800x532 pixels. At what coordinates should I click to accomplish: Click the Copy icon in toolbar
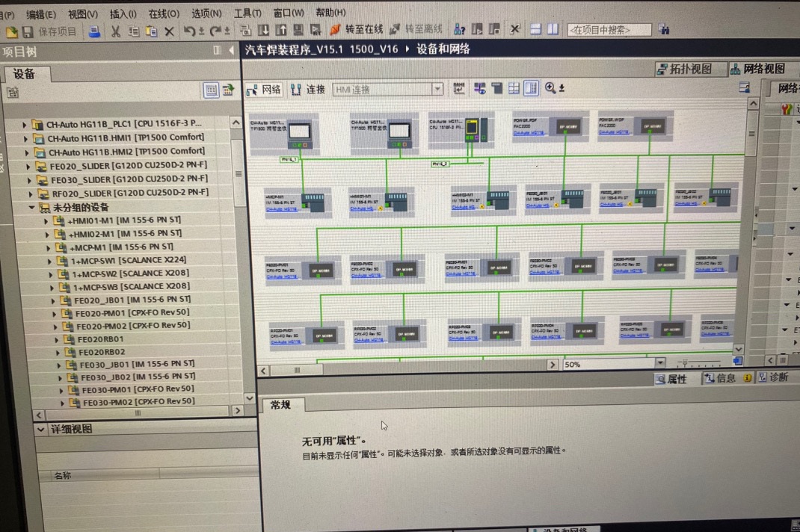[x=134, y=31]
